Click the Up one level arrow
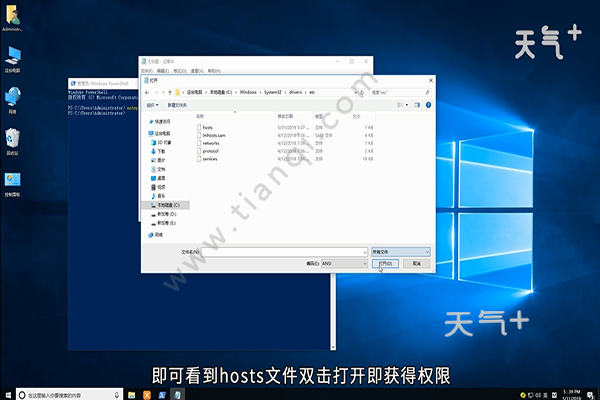600x400 pixels. point(170,93)
